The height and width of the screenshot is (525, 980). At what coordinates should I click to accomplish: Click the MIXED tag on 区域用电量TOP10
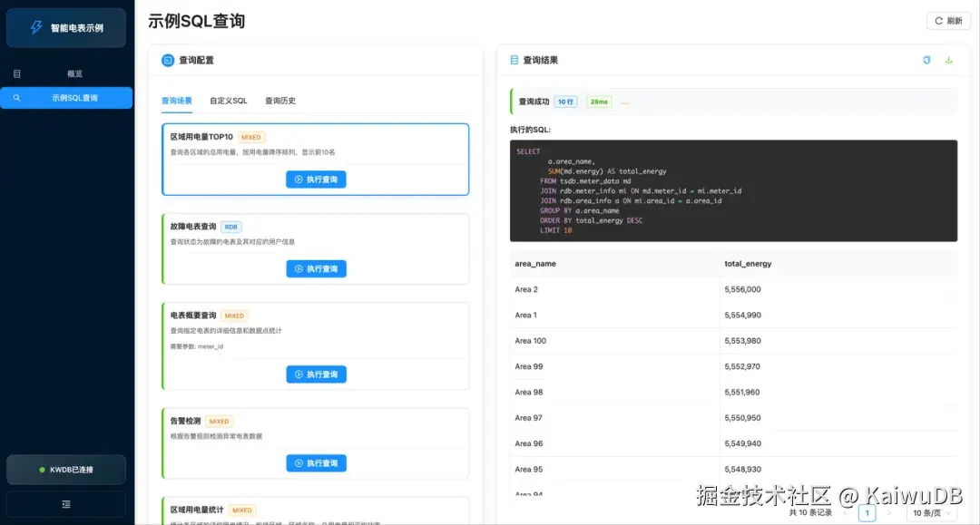(250, 137)
